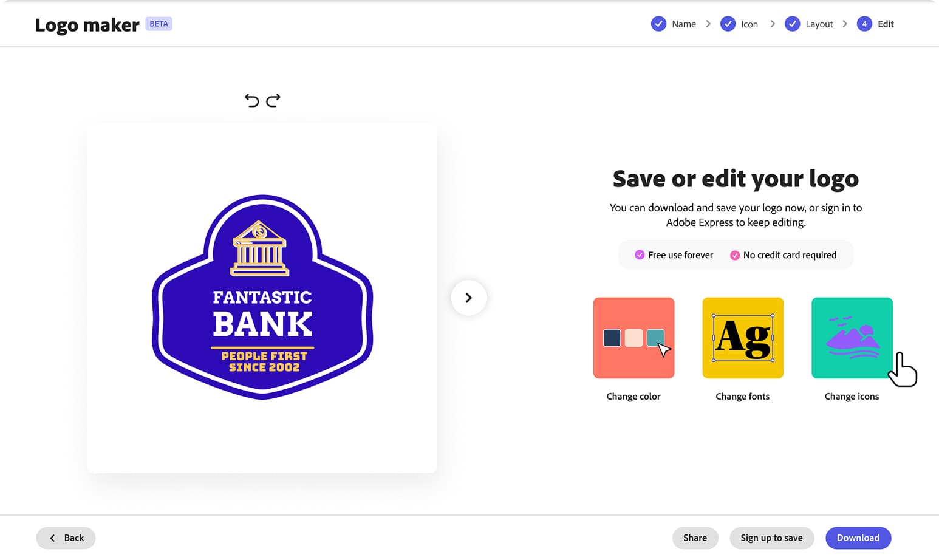Click the Change icons label
This screenshot has width=939, height=560.
click(x=852, y=397)
